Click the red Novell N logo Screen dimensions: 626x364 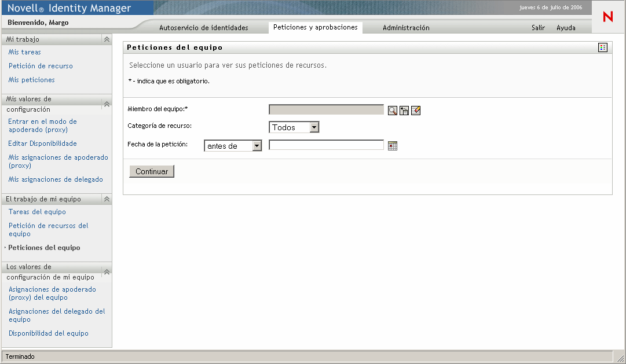tap(607, 17)
